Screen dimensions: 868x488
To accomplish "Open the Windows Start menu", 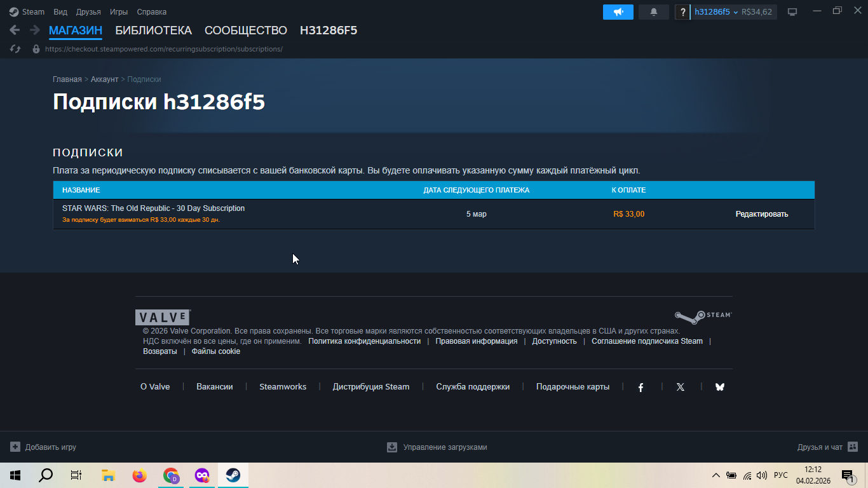I will click(x=15, y=475).
